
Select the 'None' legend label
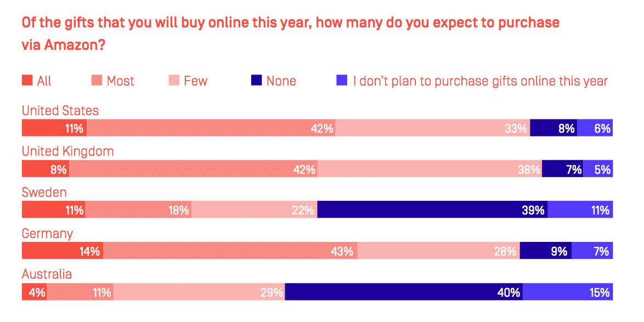pyautogui.click(x=281, y=81)
